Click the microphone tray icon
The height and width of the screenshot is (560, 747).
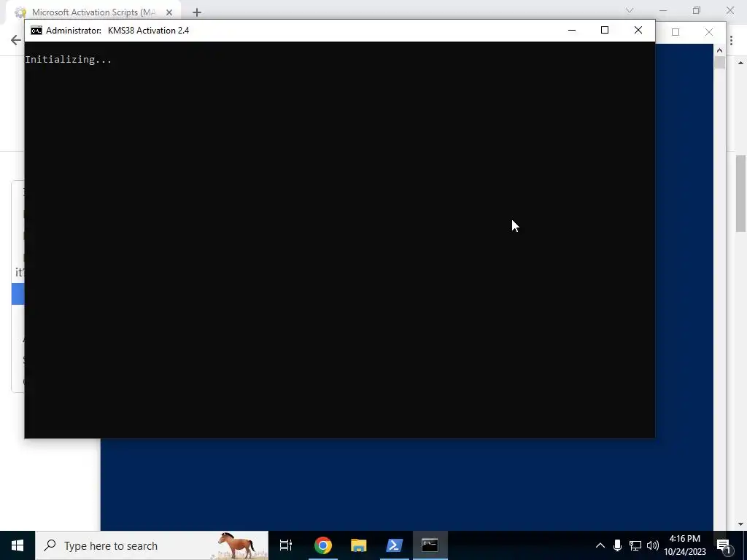(x=617, y=545)
